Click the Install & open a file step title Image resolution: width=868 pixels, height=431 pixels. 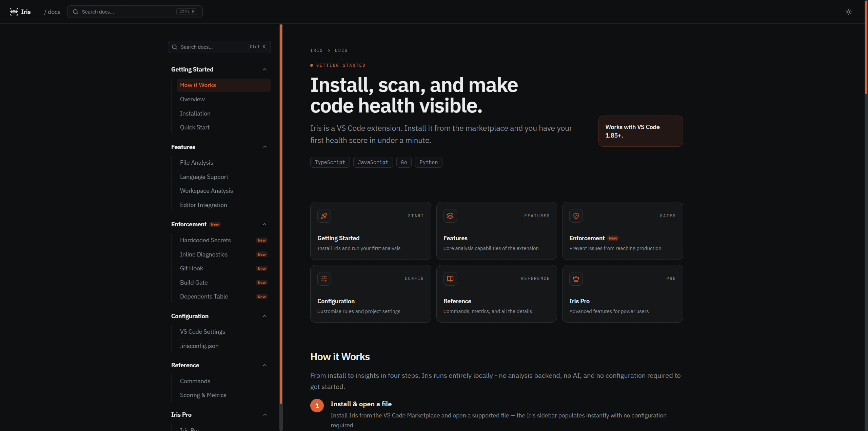point(361,404)
